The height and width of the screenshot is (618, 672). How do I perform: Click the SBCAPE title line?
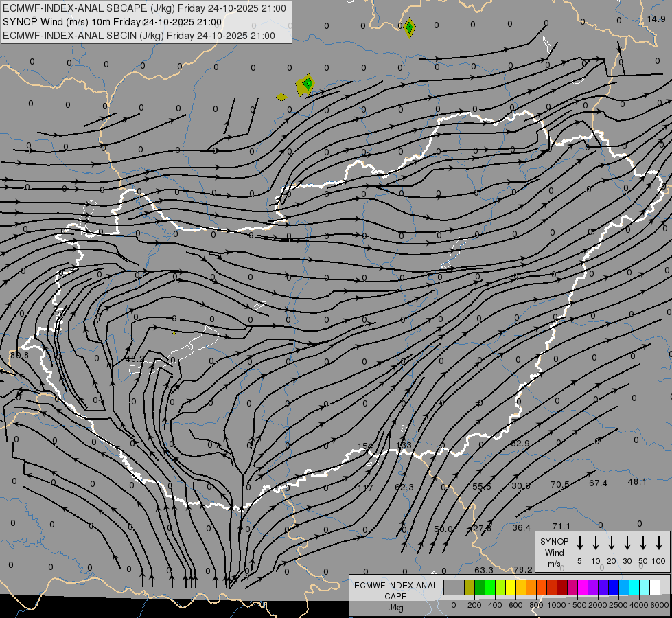pos(144,8)
